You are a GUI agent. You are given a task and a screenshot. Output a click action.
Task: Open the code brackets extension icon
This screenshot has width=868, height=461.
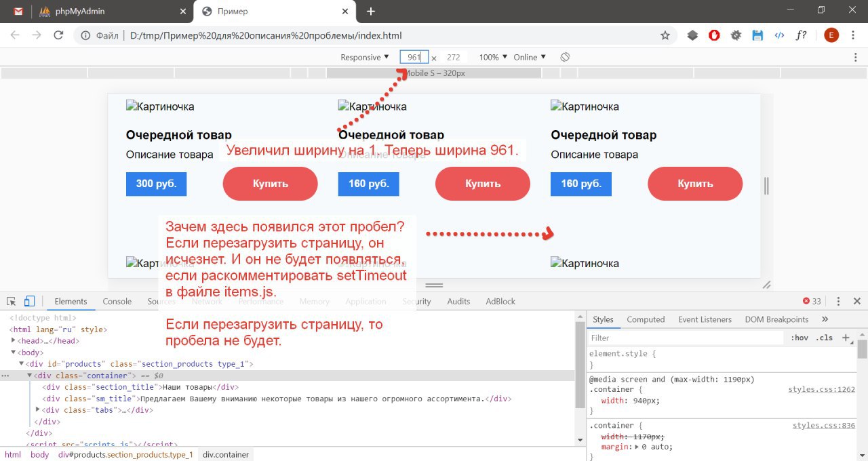(x=779, y=35)
